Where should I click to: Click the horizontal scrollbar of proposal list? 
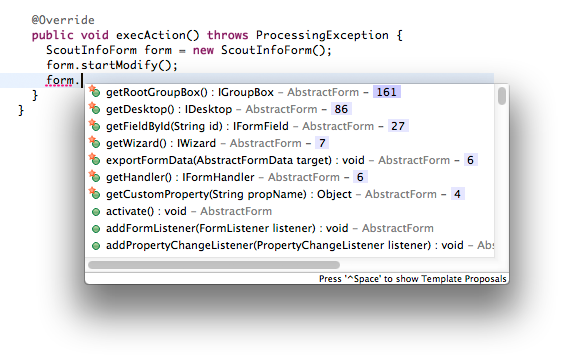(x=214, y=265)
